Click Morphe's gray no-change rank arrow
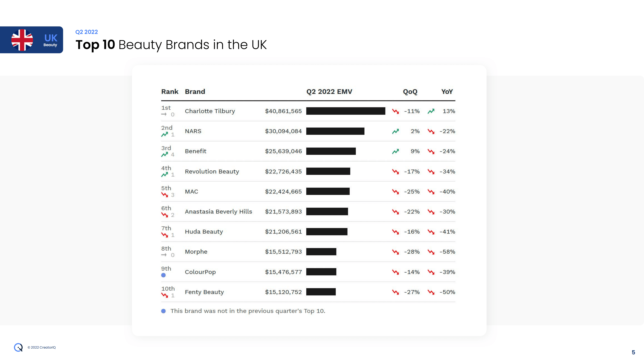Image resolution: width=644 pixels, height=362 pixels. pos(164,255)
